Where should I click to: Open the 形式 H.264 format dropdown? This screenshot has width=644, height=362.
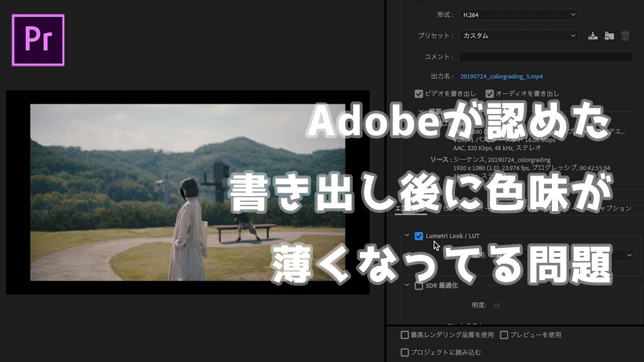(x=519, y=15)
